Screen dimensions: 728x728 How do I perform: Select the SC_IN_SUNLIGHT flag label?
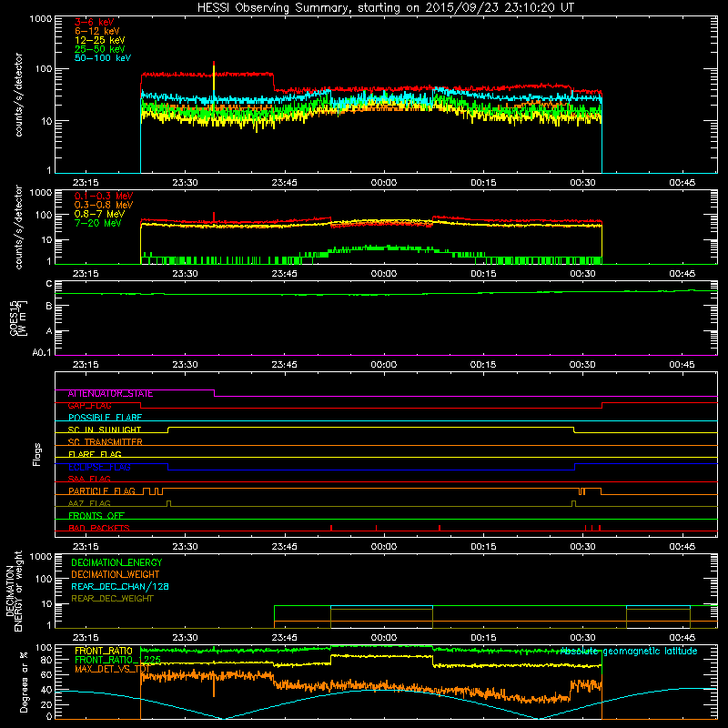pyautogui.click(x=105, y=430)
